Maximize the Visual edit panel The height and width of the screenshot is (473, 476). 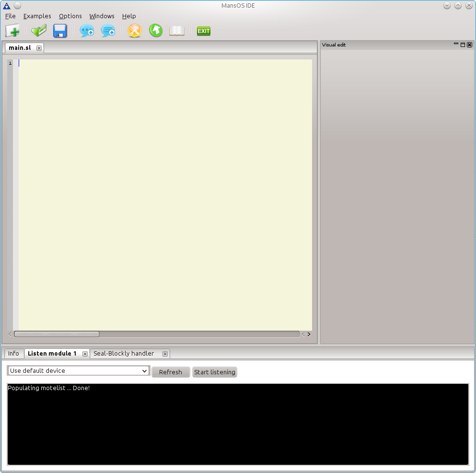[463, 45]
